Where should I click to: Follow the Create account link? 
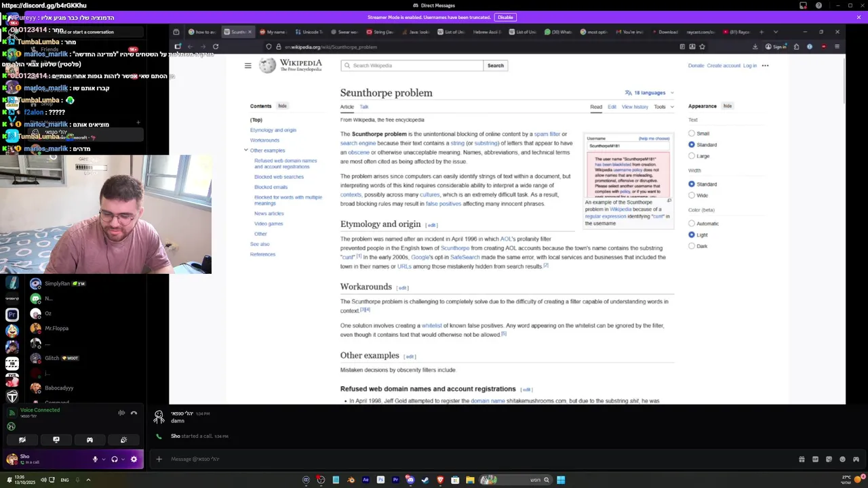click(x=724, y=66)
